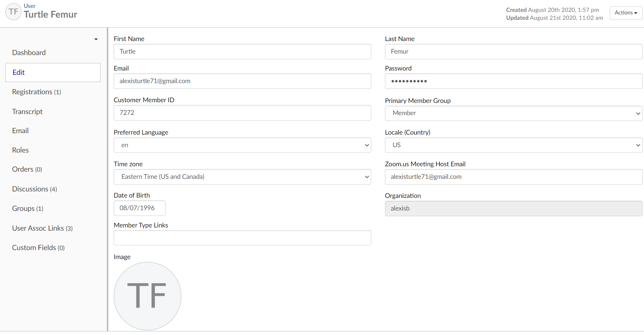Click the Date of Birth field
This screenshot has width=644, height=335.
click(140, 208)
